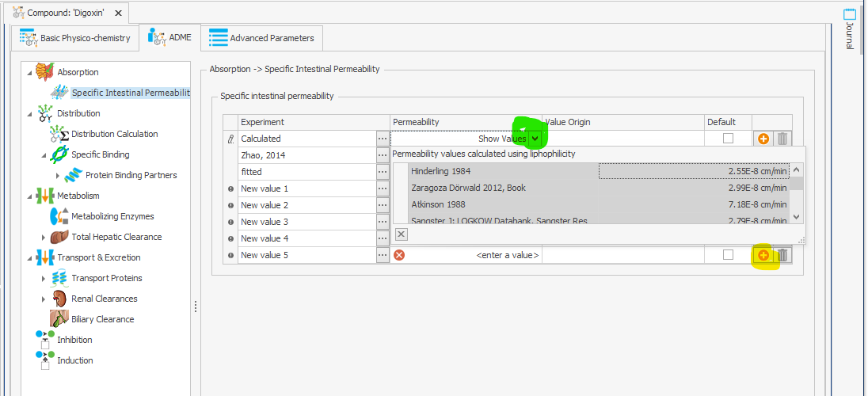The width and height of the screenshot is (868, 396).
Task: Click the Absorption intestine icon in tree
Action: [44, 71]
